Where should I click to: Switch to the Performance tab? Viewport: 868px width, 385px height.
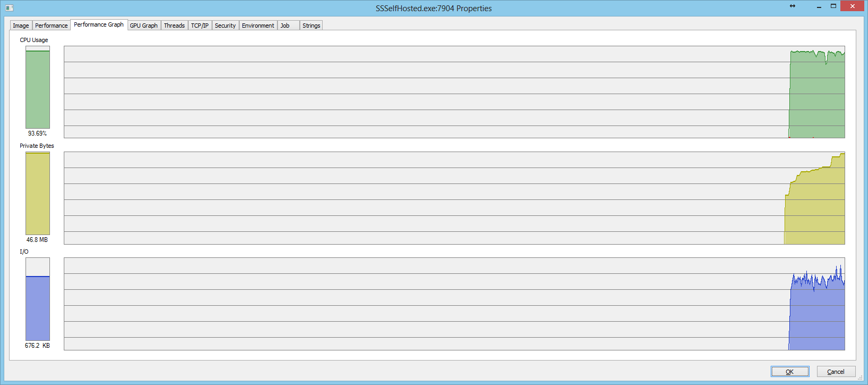coord(51,26)
